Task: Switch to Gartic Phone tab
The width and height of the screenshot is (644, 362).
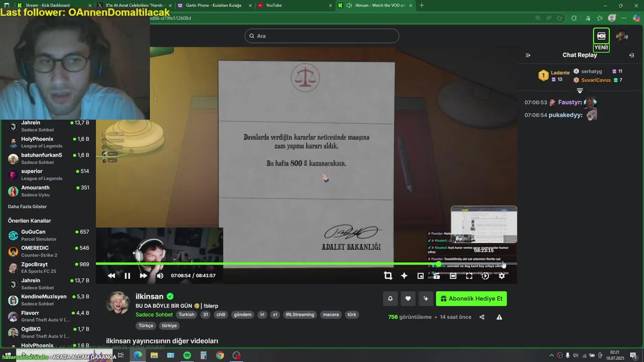Action: 213,6
